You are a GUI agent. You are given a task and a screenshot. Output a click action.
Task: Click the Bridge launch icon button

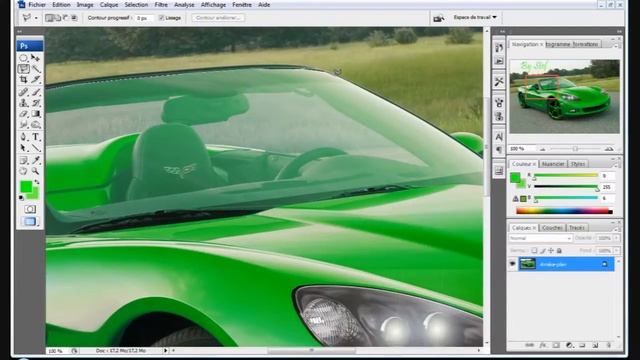coord(439,18)
